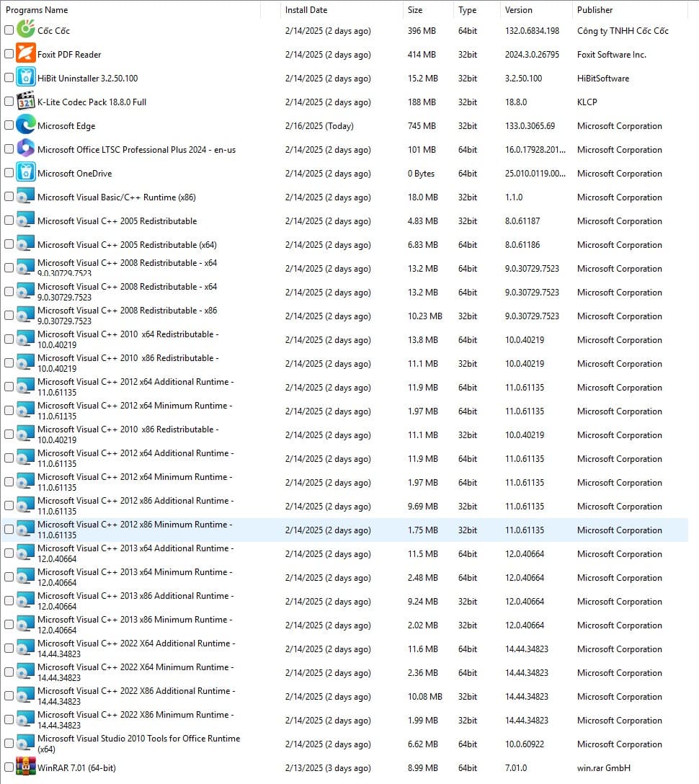Click version "2024.3.0.26795"
The height and width of the screenshot is (784, 699).
pos(532,55)
